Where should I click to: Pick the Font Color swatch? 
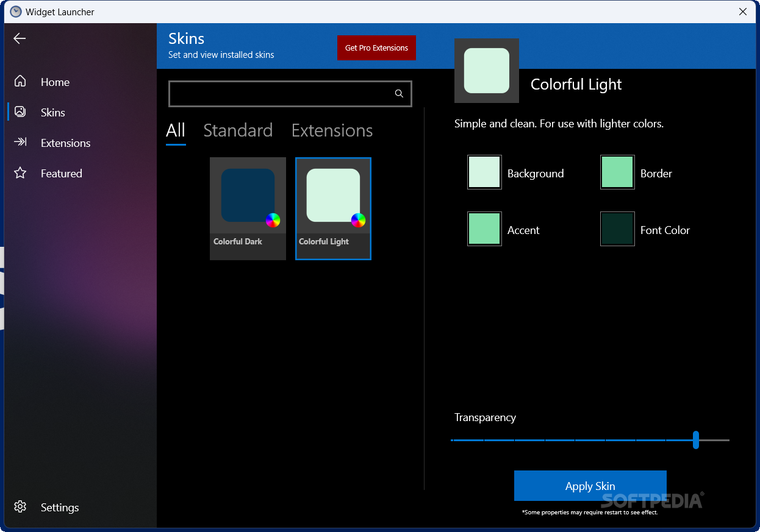click(617, 229)
